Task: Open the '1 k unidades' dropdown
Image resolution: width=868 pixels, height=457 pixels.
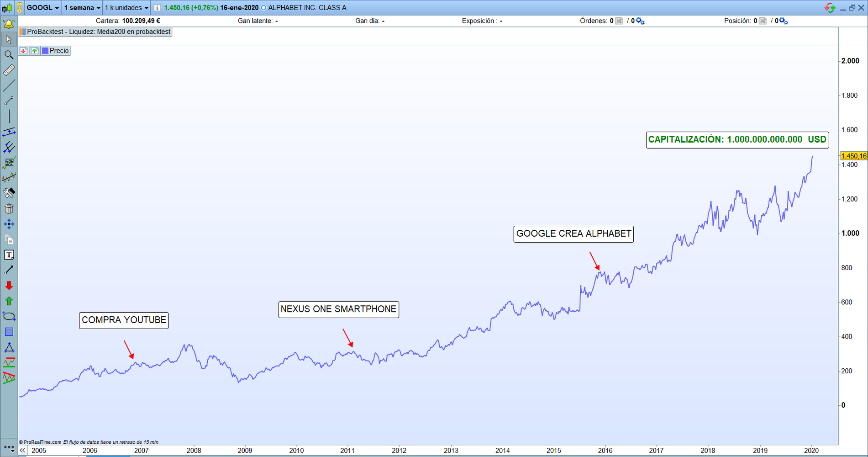Action: [126, 8]
